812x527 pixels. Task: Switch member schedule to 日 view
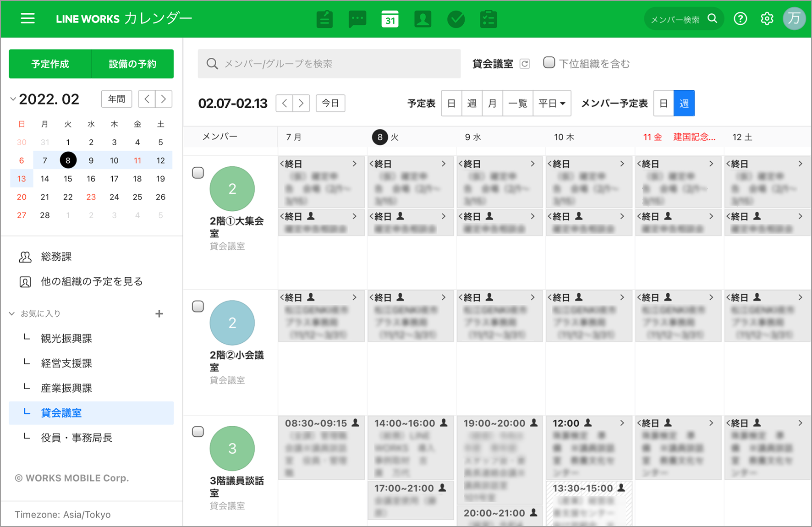(x=663, y=104)
